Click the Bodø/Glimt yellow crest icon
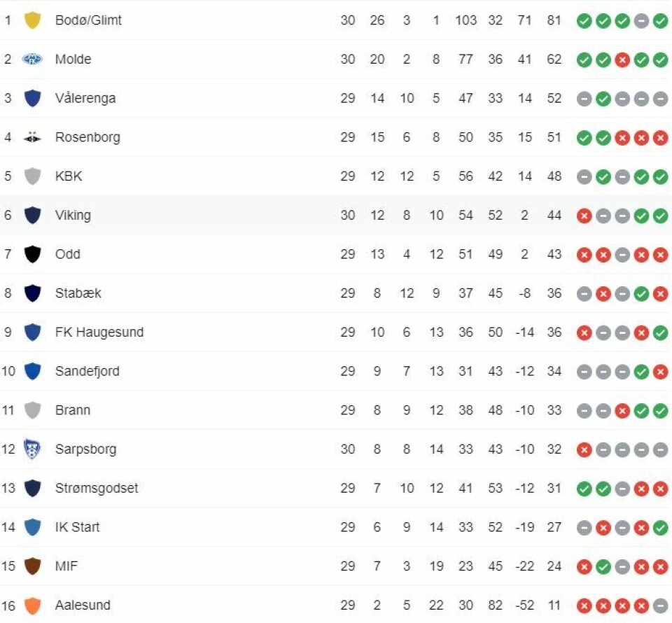 point(32,20)
